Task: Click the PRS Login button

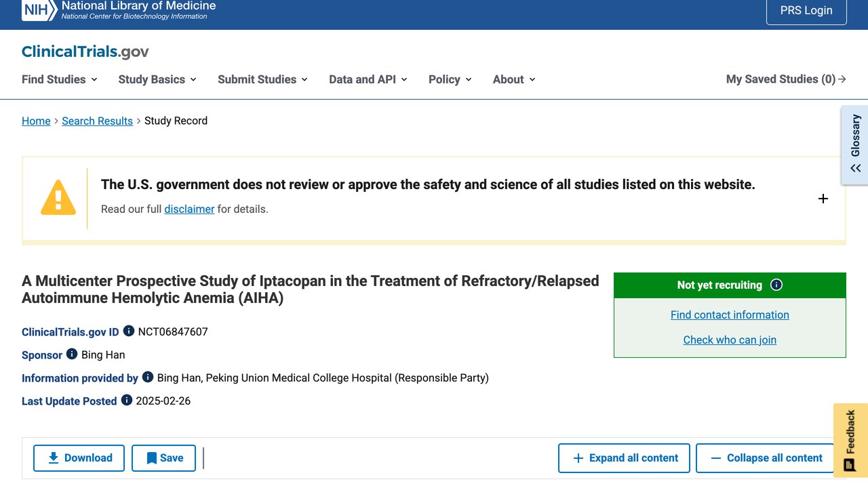Action: tap(806, 11)
